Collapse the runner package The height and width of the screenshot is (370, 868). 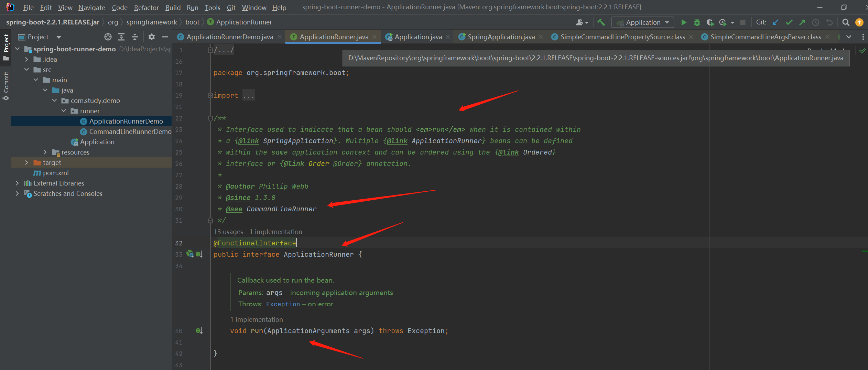coord(64,111)
